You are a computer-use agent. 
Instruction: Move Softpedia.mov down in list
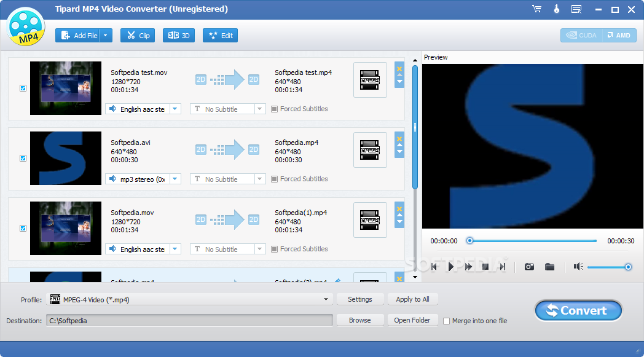[399, 222]
